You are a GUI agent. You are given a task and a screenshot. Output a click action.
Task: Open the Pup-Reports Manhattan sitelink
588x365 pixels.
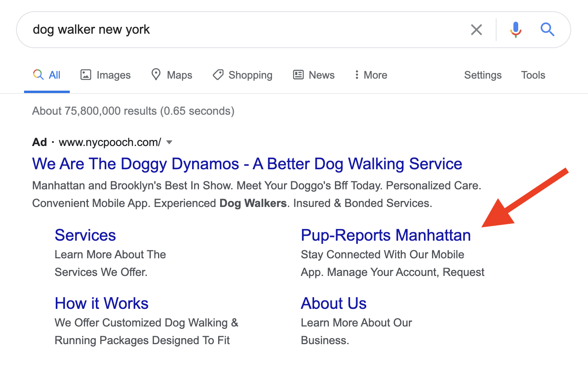(386, 235)
